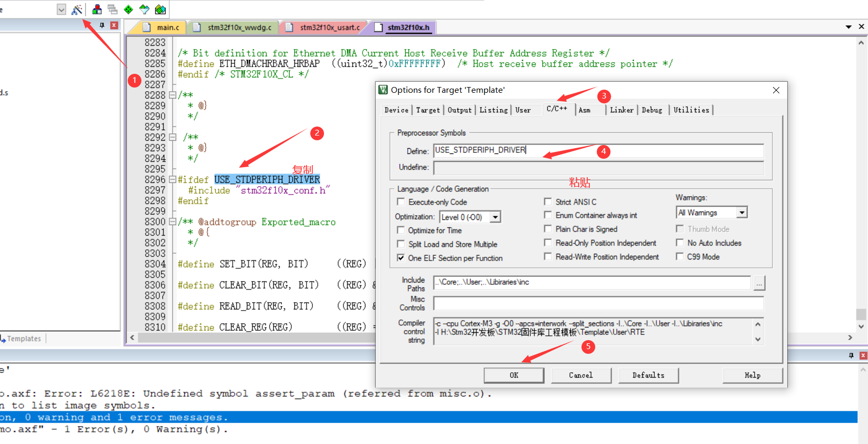The width and height of the screenshot is (868, 444).
Task: Click the Defaults button
Action: [648, 375]
